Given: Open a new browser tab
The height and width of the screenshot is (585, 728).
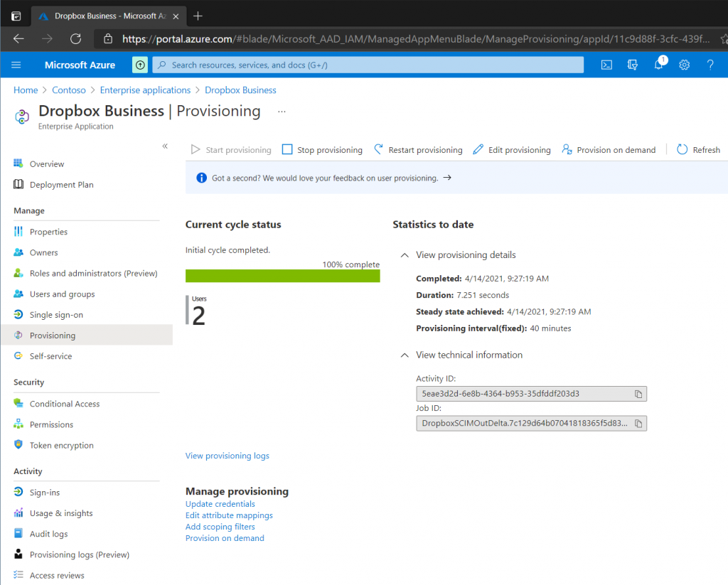Looking at the screenshot, I should 198,16.
